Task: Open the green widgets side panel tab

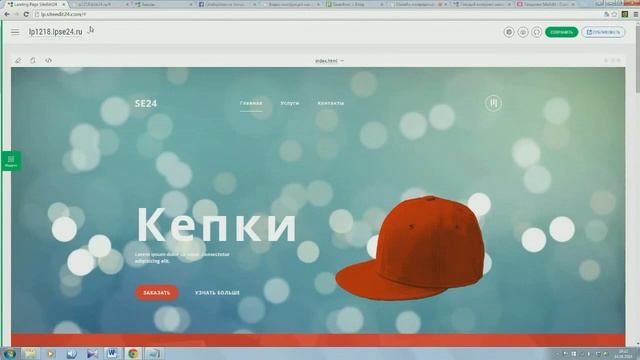Action: tap(11, 161)
